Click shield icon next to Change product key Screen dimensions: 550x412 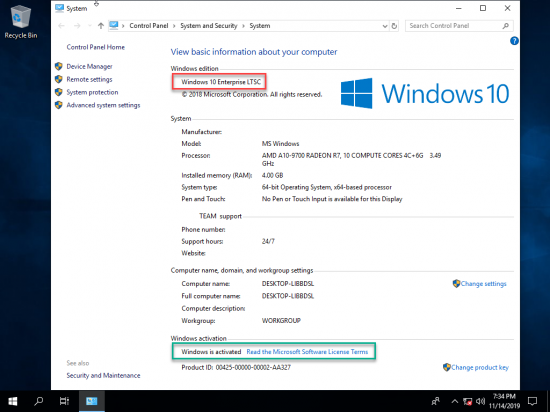(447, 367)
